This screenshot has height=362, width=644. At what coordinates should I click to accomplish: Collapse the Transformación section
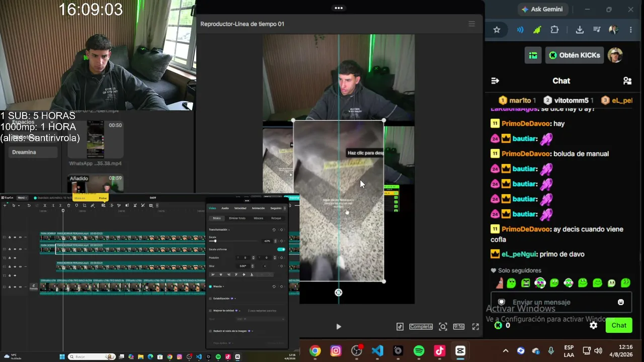[x=229, y=230]
